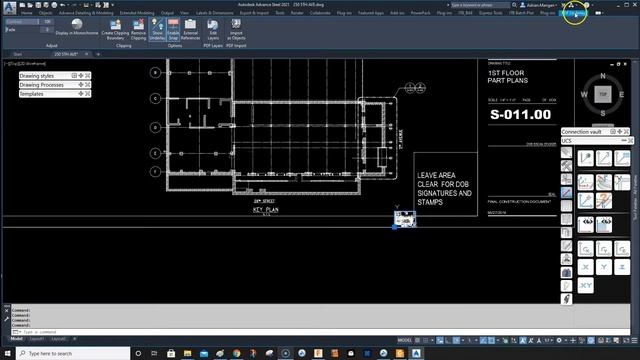Toggle object snap tracking in status bar
Image resolution: width=640 pixels, height=360 pixels.
(x=483, y=340)
